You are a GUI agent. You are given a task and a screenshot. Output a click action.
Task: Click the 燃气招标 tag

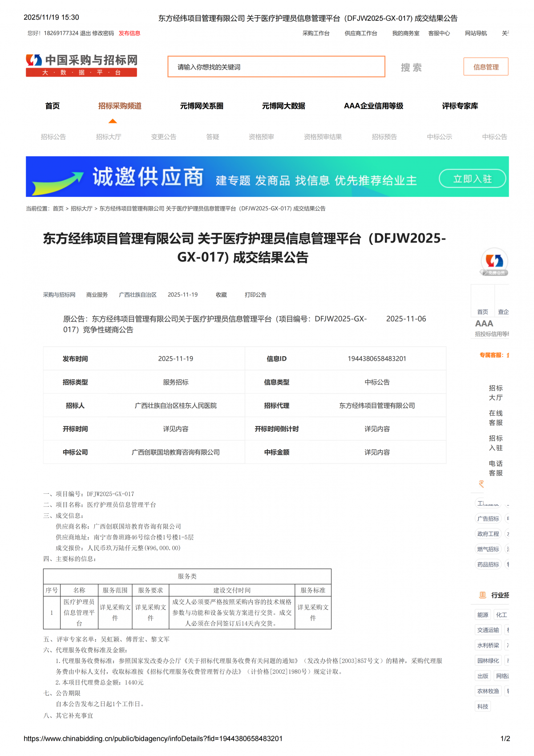tap(488, 549)
